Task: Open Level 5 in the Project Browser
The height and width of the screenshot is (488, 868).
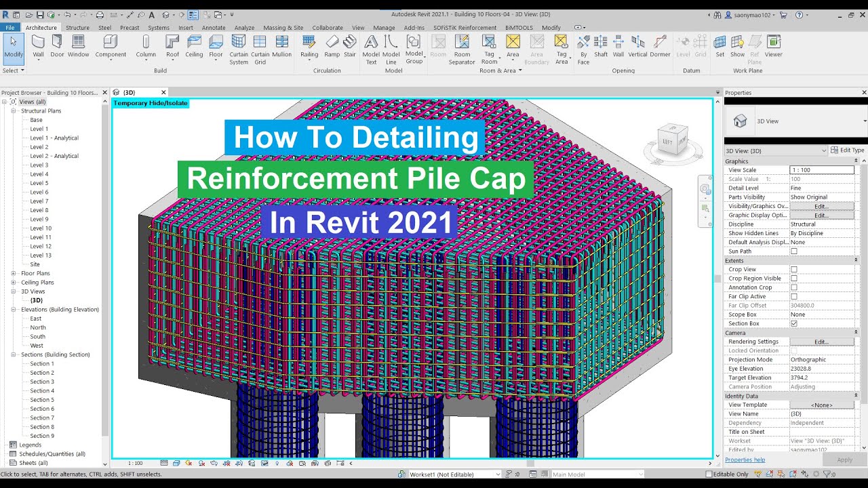Action: click(39, 183)
